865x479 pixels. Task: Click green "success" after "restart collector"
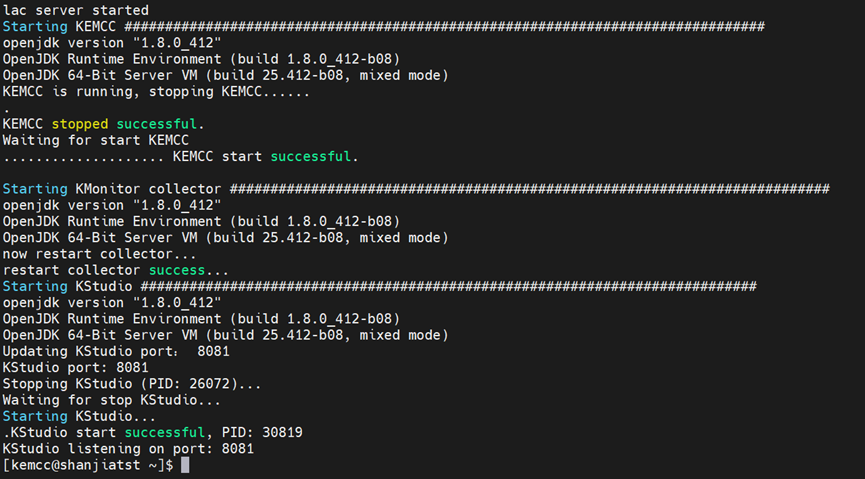point(177,270)
